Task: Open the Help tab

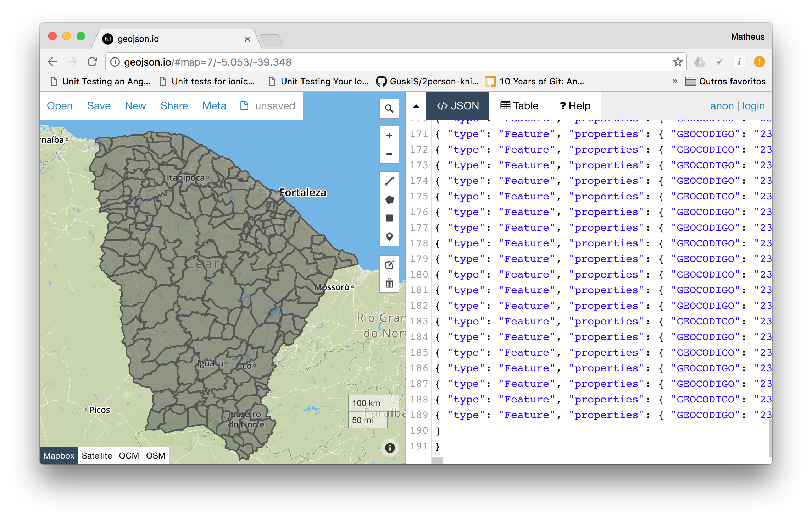Action: (575, 106)
